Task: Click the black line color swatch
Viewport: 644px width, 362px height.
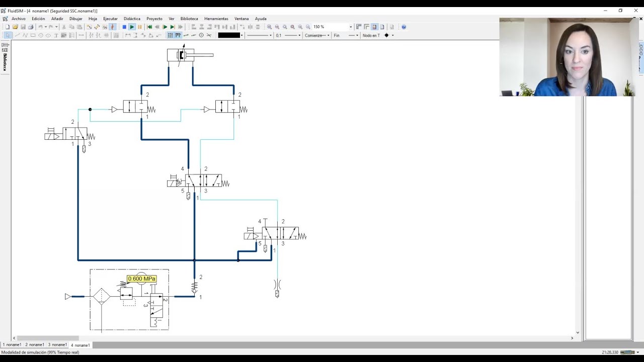Action: coord(229,35)
